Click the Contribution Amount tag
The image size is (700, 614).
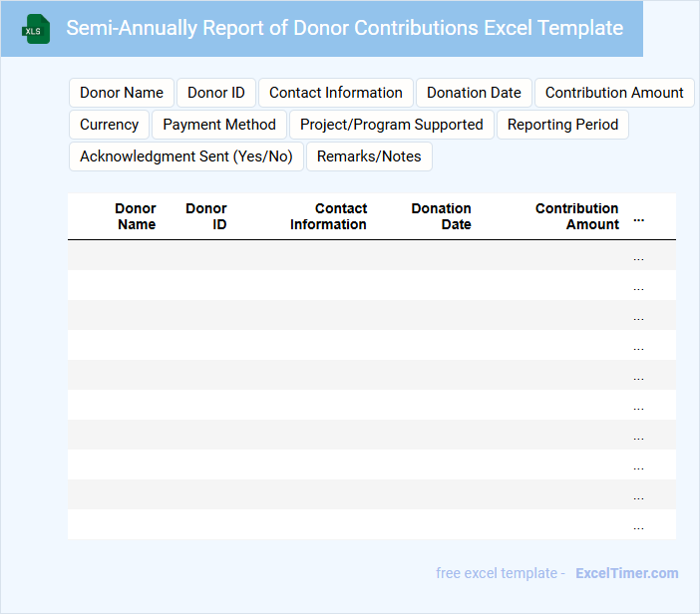(x=614, y=93)
